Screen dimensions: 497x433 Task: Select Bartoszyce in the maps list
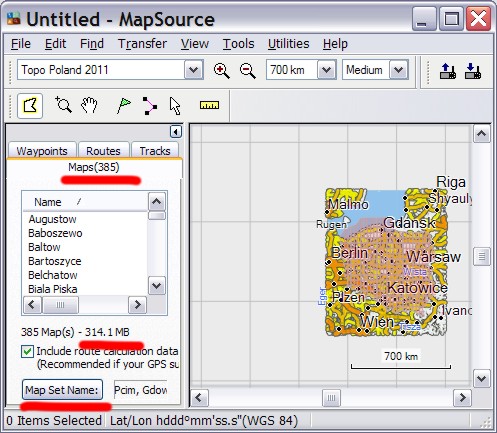click(55, 261)
